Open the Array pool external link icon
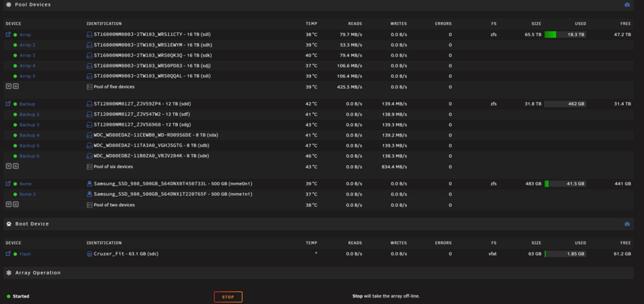 (x=8, y=35)
